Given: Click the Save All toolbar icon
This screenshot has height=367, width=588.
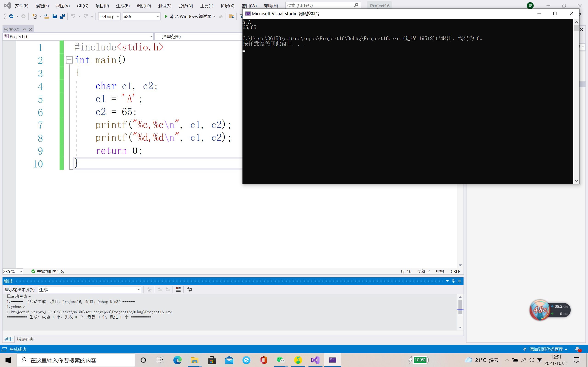Looking at the screenshot, I should pos(62,16).
